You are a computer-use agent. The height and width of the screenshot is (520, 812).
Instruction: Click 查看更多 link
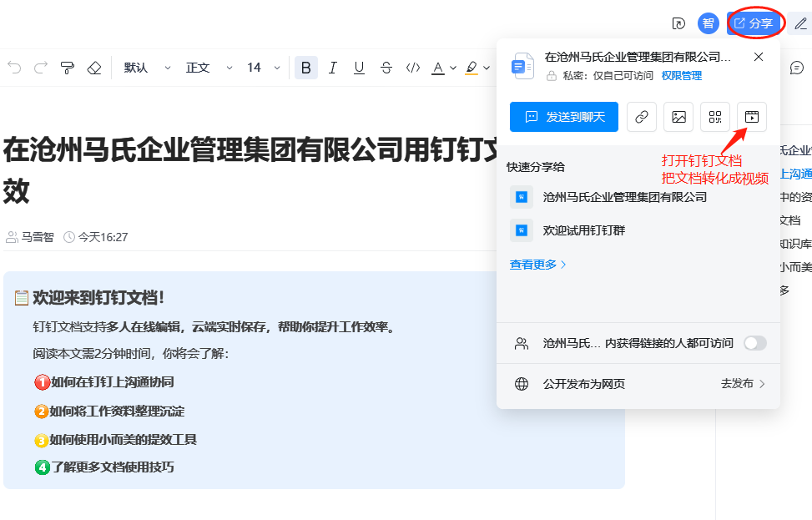pos(537,265)
